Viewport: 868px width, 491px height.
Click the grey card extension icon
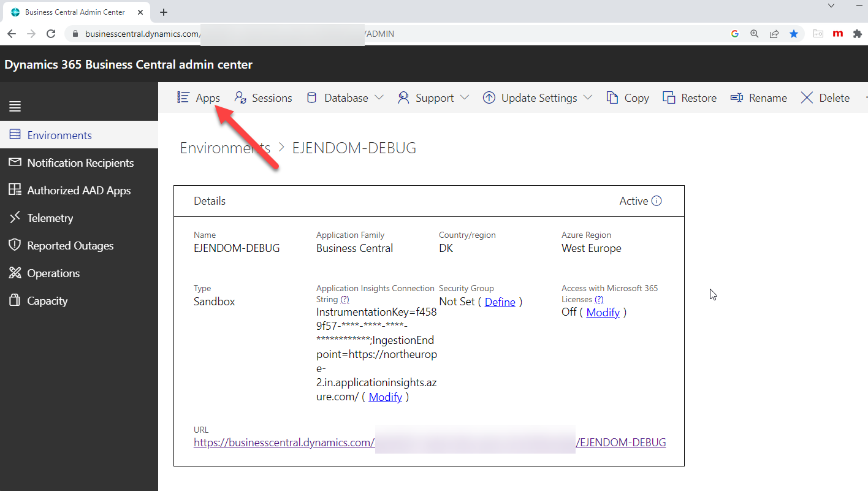point(818,34)
